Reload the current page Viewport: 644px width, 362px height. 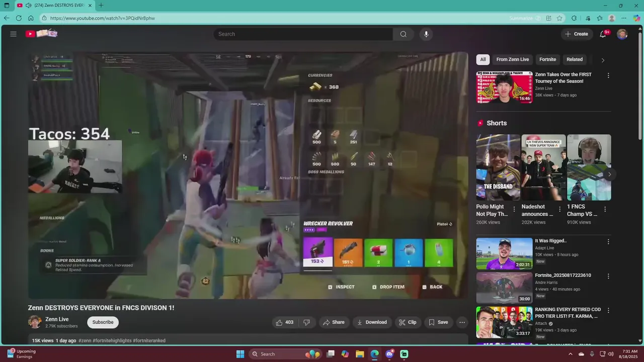pos(19,18)
